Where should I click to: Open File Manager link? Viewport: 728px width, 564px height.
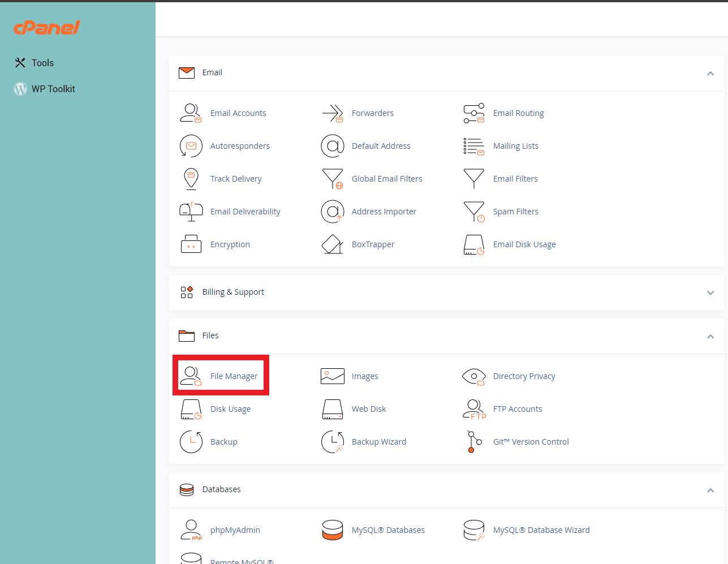(x=234, y=376)
